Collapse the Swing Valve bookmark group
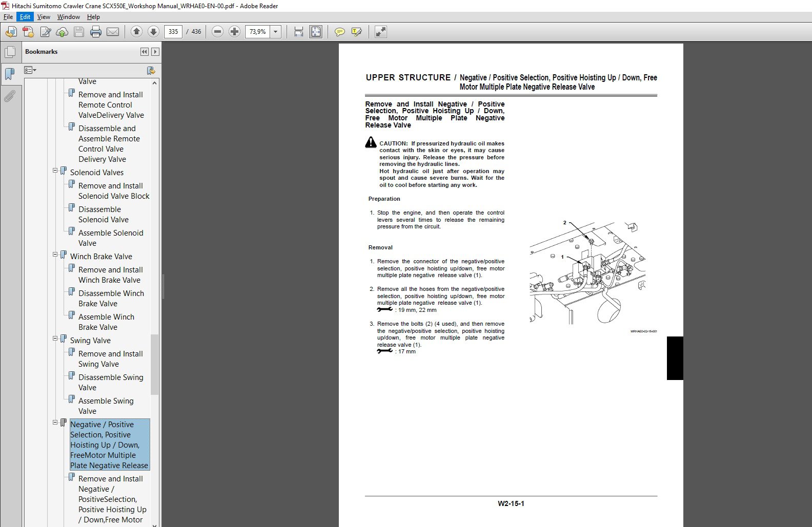 tap(55, 339)
